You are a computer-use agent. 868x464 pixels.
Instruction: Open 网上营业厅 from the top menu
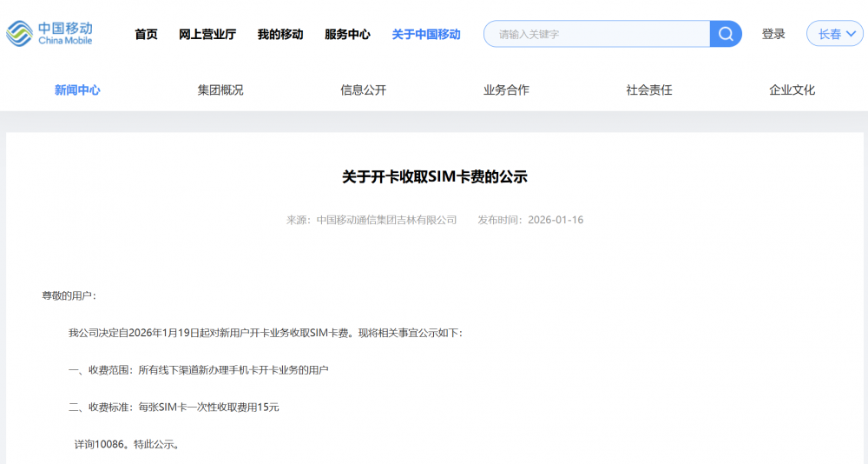tap(207, 35)
